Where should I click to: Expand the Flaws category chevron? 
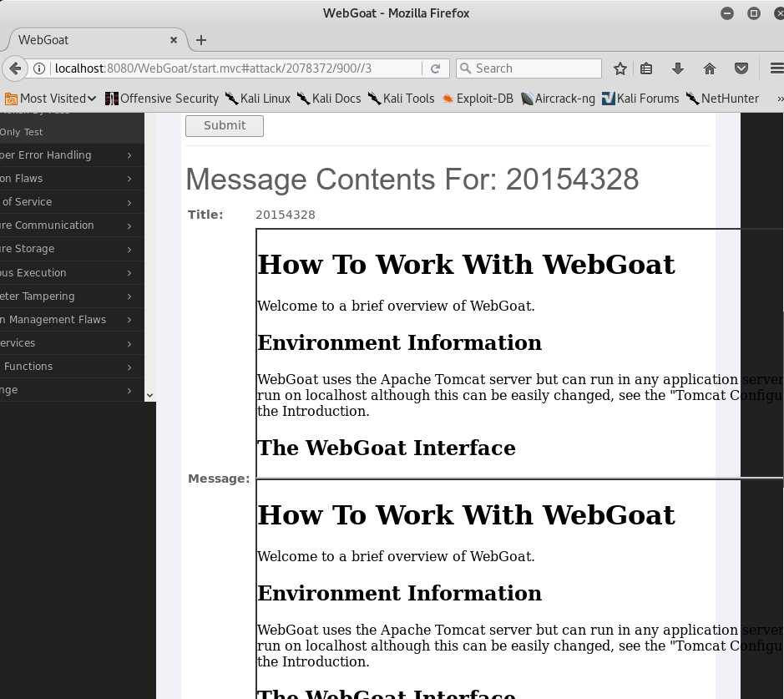(x=129, y=179)
